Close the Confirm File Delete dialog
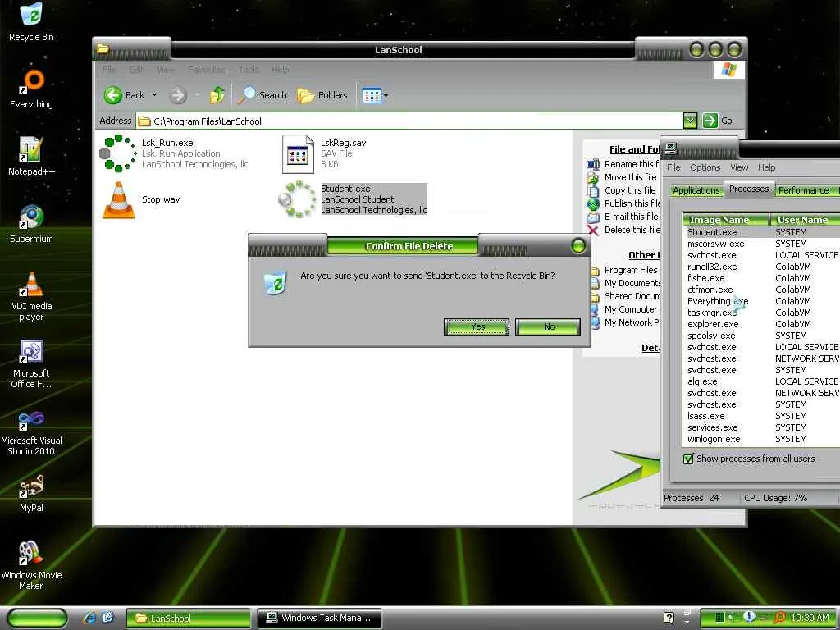Viewport: 840px width, 630px height. (578, 246)
